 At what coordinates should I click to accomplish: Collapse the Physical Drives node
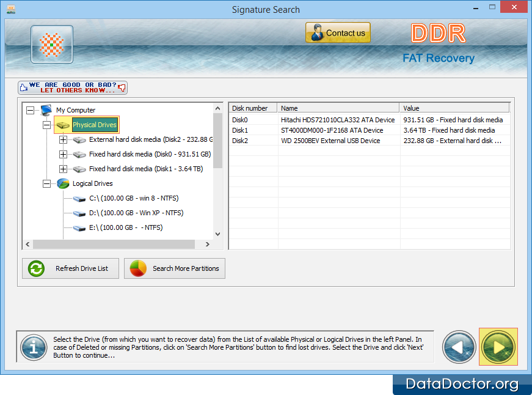(x=46, y=125)
